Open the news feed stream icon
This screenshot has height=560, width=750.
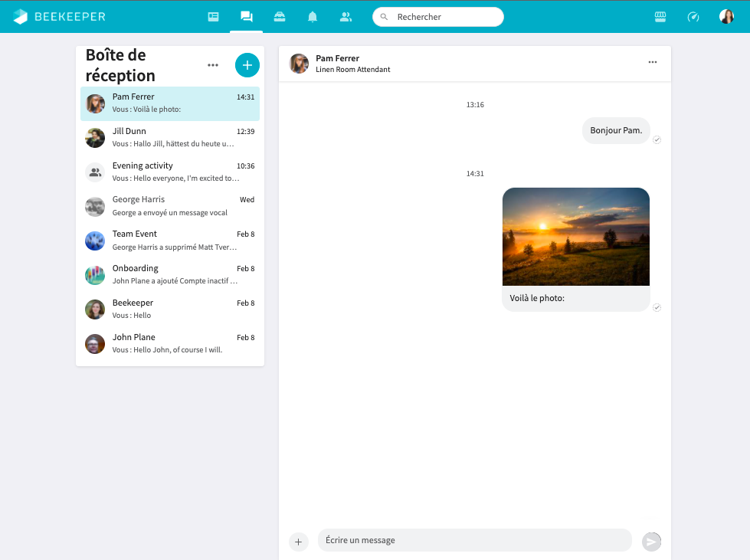point(214,17)
